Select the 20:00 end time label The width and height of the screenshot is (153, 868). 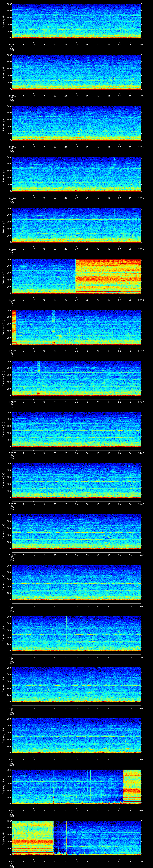141,300
